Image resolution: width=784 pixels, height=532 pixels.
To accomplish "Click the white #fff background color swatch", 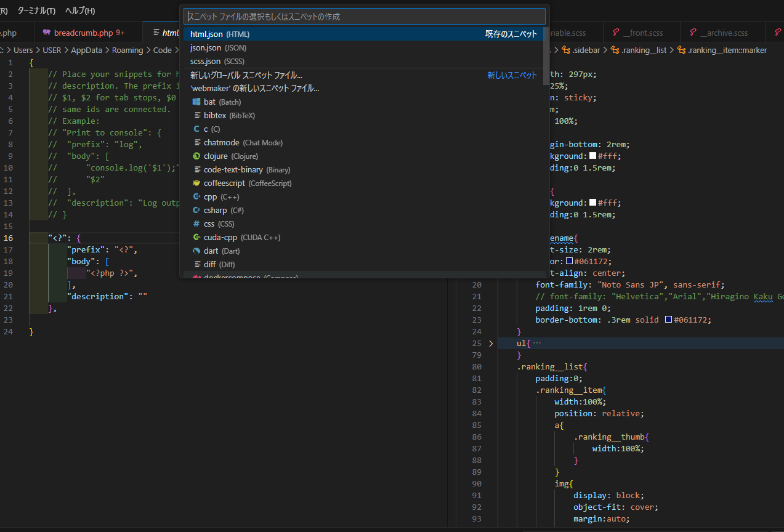I will coord(592,156).
